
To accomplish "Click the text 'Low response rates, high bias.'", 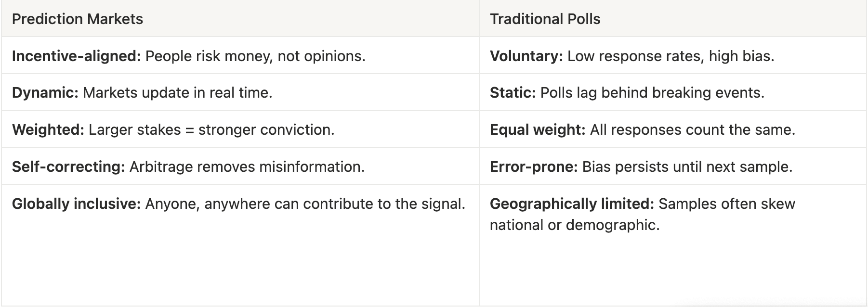I will (x=671, y=56).
